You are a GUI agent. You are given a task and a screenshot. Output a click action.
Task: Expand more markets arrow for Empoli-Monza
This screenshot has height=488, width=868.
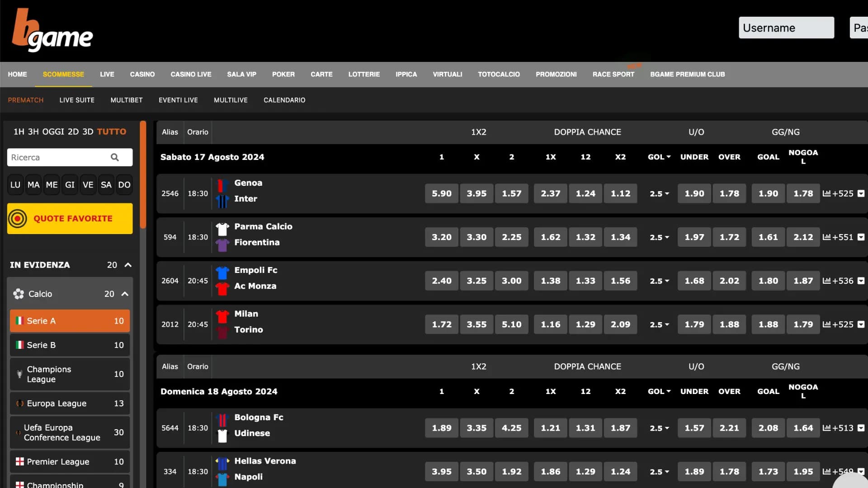tap(861, 281)
